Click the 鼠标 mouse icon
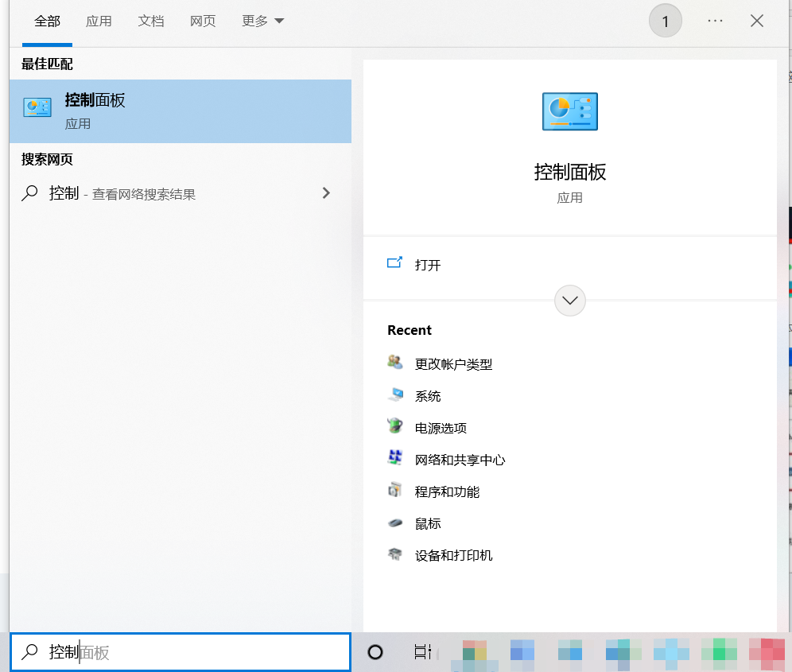The image size is (792, 672). (x=395, y=523)
